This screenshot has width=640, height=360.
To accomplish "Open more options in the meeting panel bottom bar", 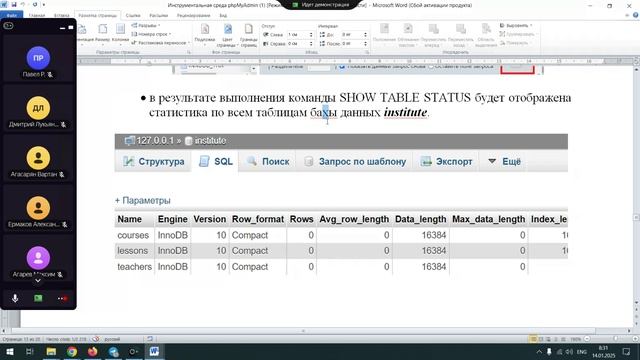I will click(62, 298).
